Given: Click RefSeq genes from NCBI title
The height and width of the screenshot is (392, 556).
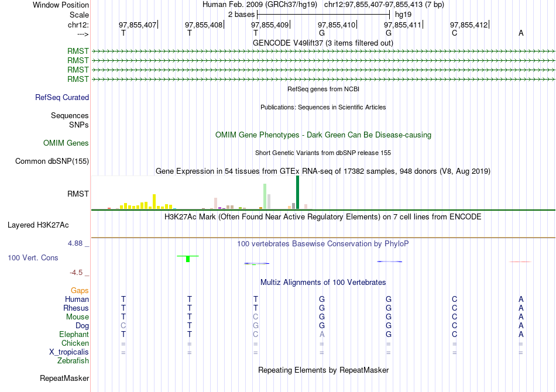Looking at the screenshot, I should (x=323, y=89).
